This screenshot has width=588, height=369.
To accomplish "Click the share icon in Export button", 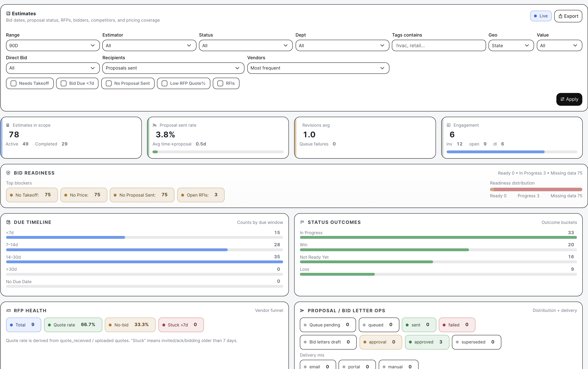I will coord(561,16).
